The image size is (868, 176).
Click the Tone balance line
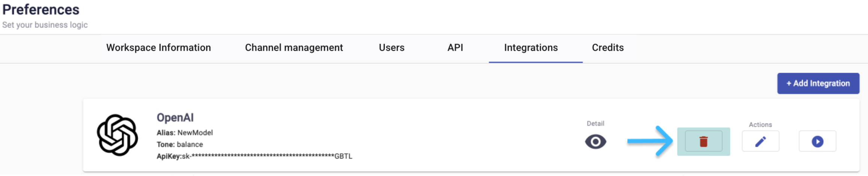tap(180, 144)
